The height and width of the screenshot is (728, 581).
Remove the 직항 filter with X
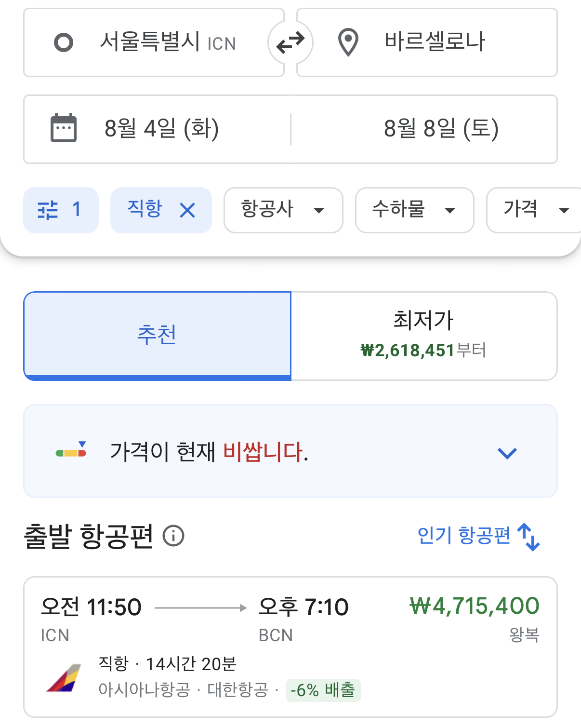(x=187, y=210)
